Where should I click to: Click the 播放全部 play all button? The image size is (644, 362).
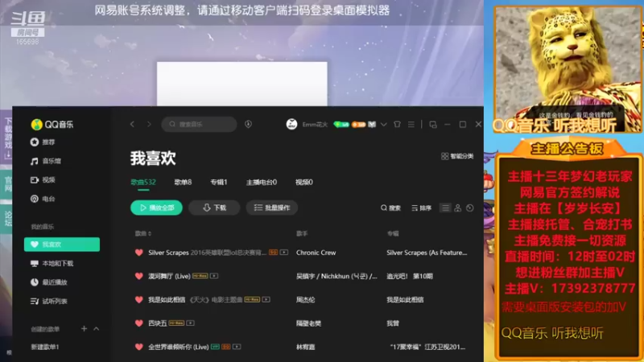pos(156,208)
